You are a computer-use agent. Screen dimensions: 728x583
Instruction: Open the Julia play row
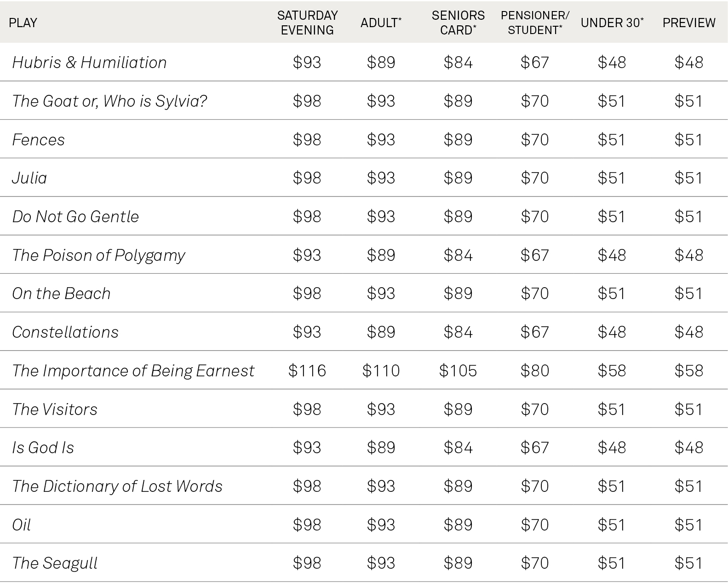click(29, 178)
